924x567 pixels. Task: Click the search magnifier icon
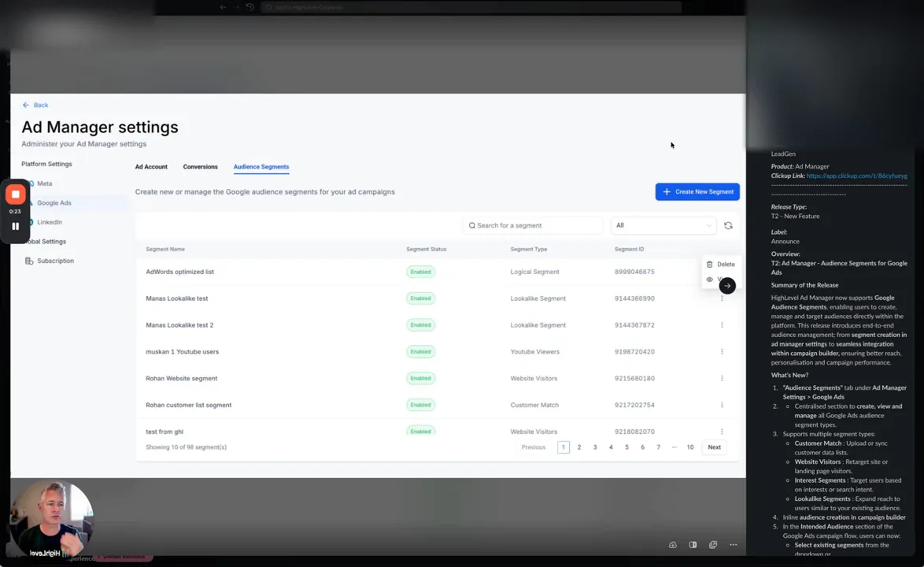(x=471, y=225)
